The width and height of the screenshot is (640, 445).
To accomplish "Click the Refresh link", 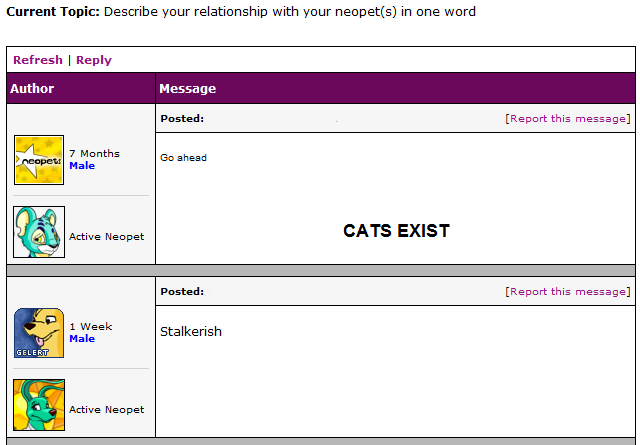I will 38,60.
